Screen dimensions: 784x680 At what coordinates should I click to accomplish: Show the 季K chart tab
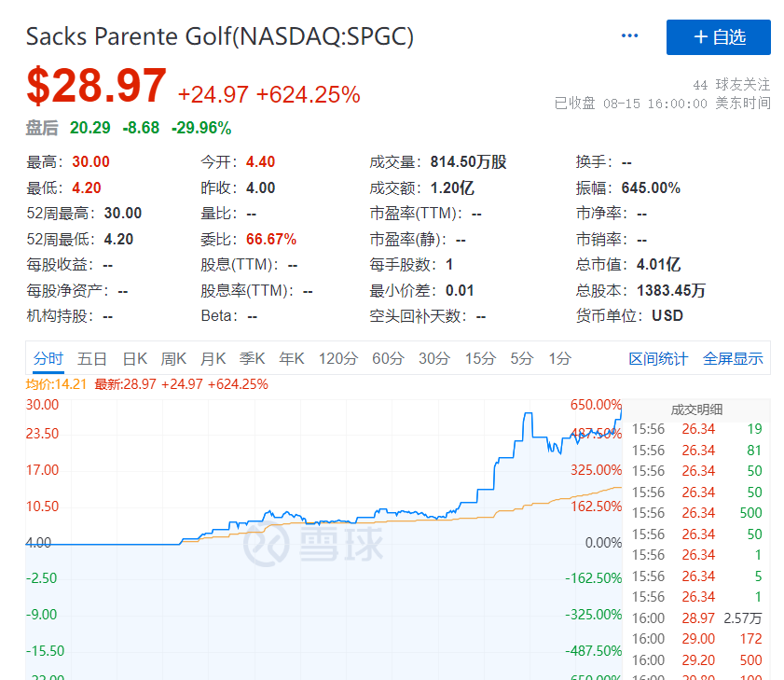click(252, 358)
